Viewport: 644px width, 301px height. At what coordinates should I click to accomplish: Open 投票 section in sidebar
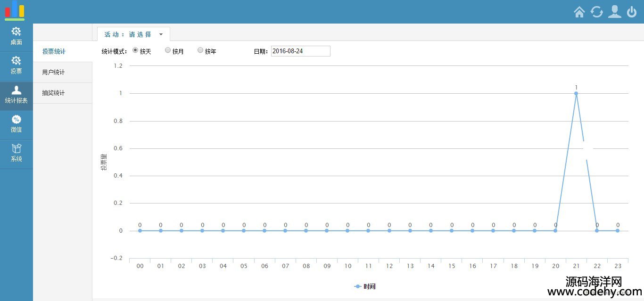[17, 65]
